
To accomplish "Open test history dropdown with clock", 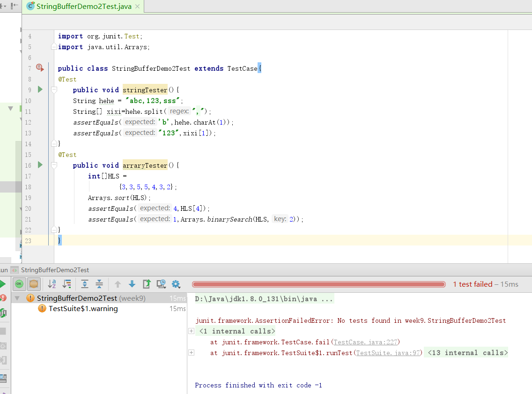I will tap(161, 284).
